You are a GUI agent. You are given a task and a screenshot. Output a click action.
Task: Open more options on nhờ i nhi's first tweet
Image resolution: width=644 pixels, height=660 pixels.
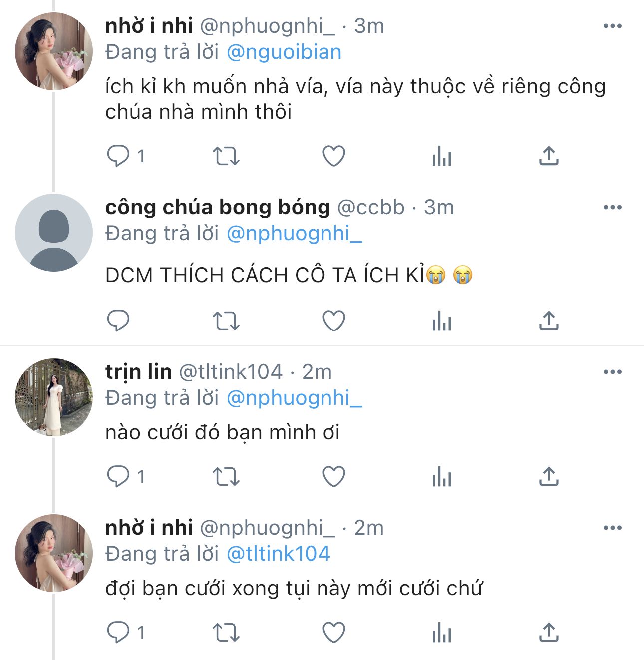click(612, 26)
